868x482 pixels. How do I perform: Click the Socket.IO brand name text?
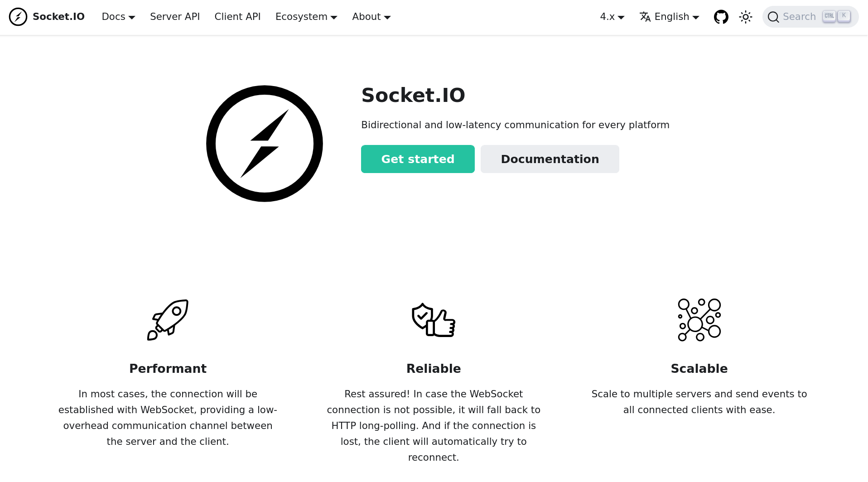[x=58, y=17]
